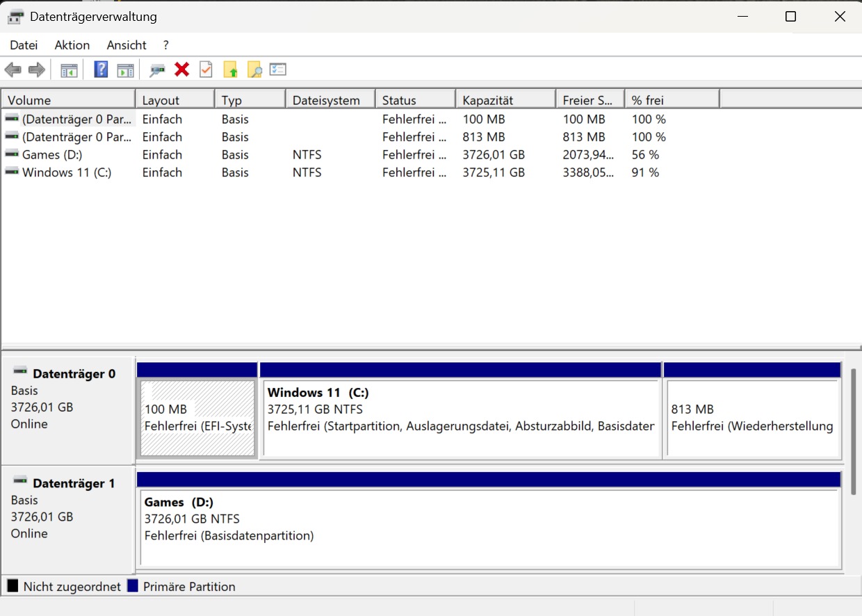Select the 813 MB Wiederherstellung partition block

[753, 417]
